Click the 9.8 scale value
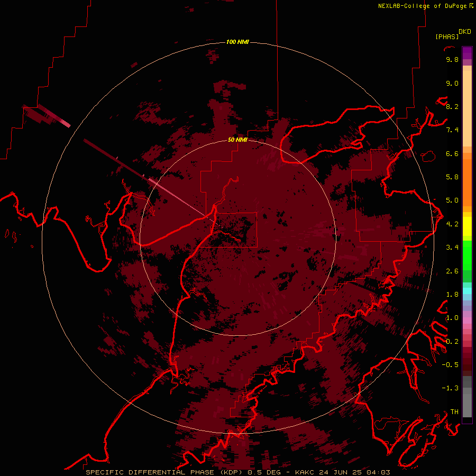The height and width of the screenshot is (476, 476). [x=452, y=59]
